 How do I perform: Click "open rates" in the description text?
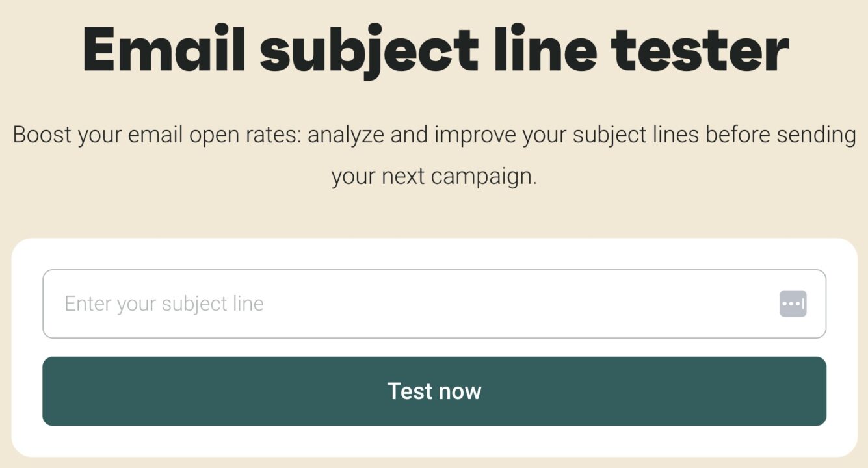[x=245, y=135]
